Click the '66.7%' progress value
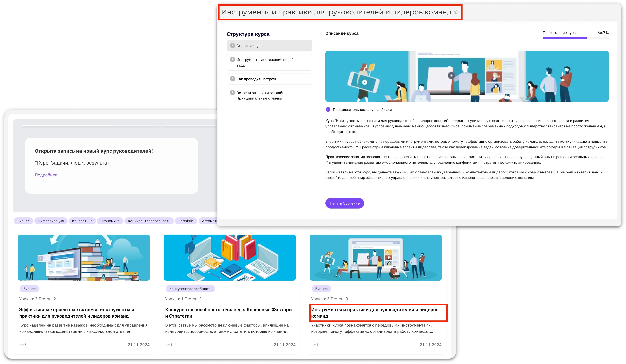Image resolution: width=626 pixels, height=364 pixels. click(603, 33)
